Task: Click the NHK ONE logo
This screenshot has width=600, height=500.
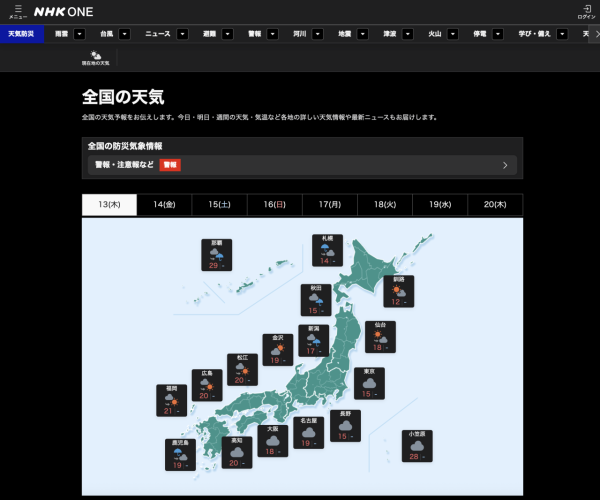Action: [x=64, y=12]
